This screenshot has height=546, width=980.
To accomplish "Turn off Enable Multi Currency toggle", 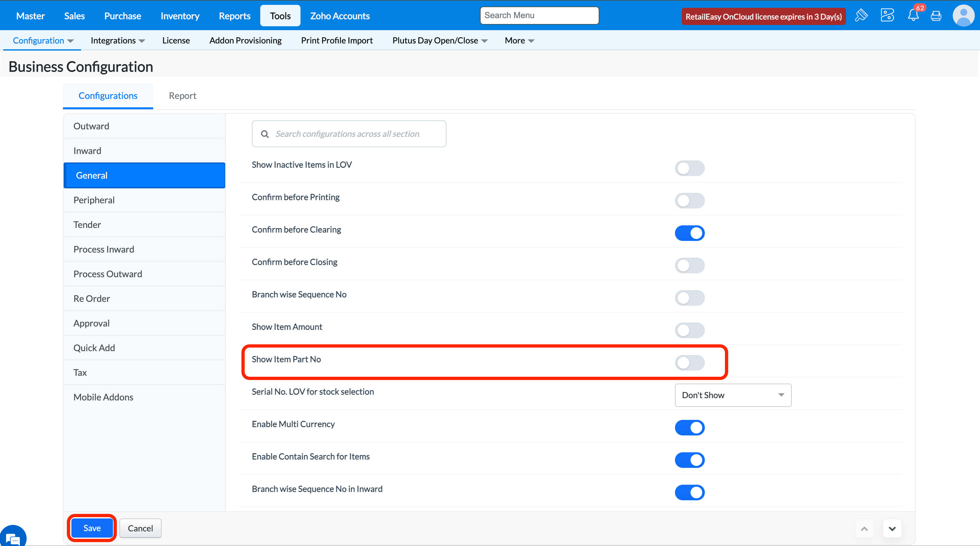I will [x=689, y=428].
